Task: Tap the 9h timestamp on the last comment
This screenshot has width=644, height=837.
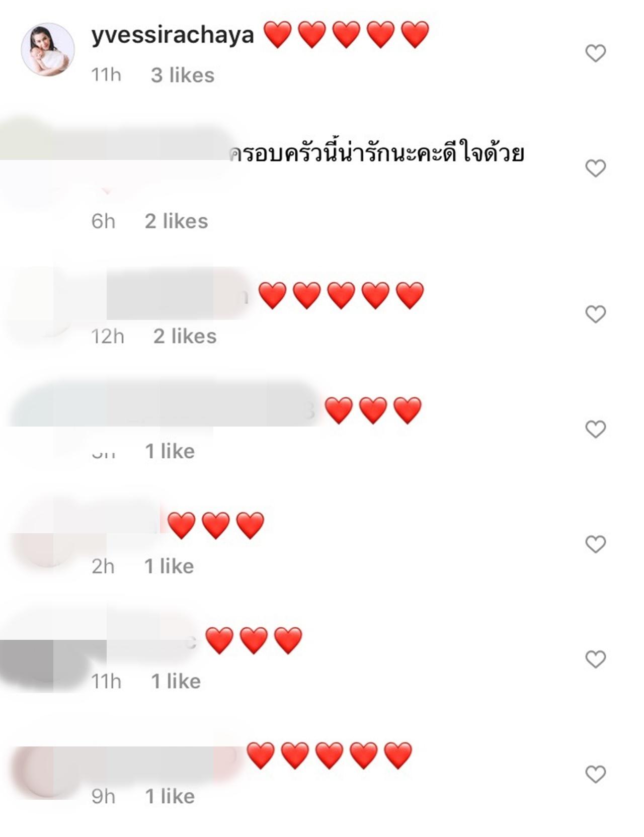Action: click(104, 796)
